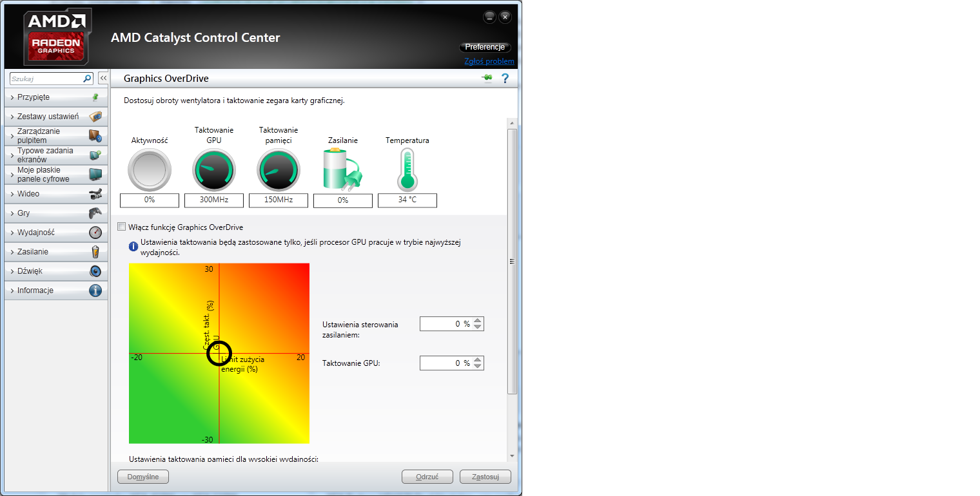This screenshot has width=980, height=496.
Task: Click the Zestawy ustawień presets icon
Action: point(95,117)
